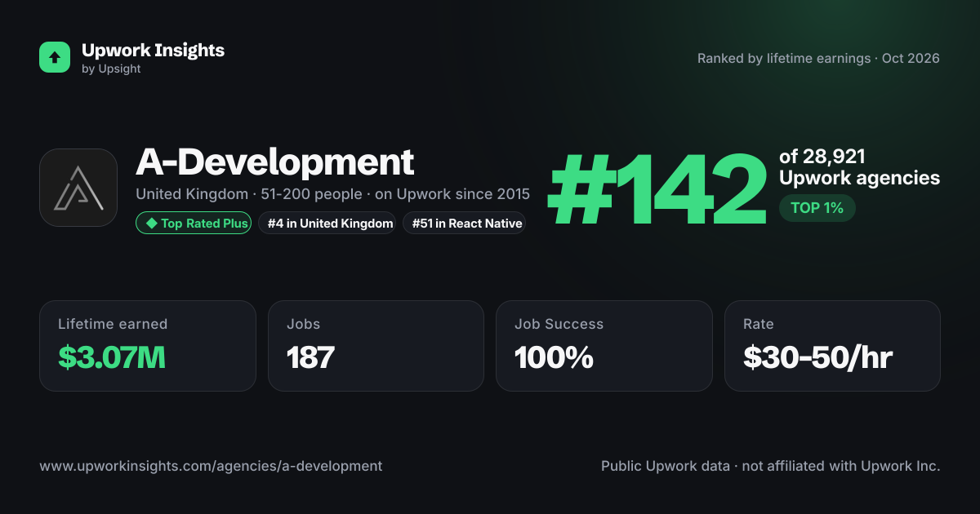
Task: Click the 'by Upsight' subtitle
Action: (111, 69)
